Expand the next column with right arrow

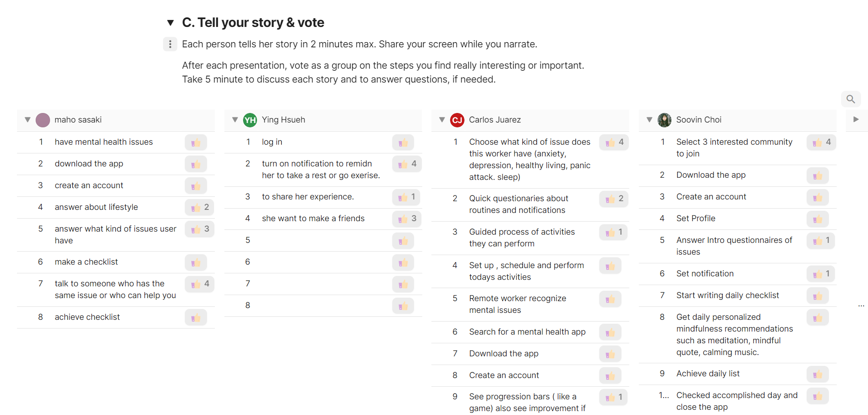tap(856, 119)
